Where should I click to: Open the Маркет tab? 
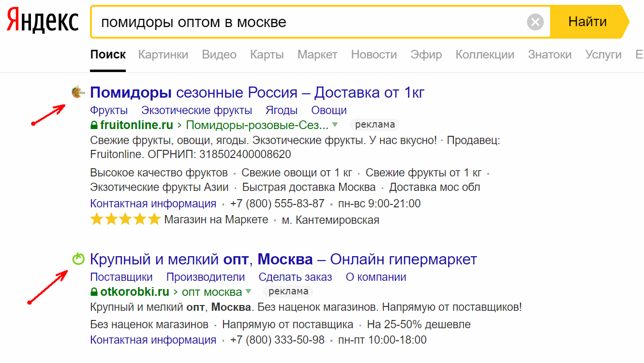[x=317, y=55]
